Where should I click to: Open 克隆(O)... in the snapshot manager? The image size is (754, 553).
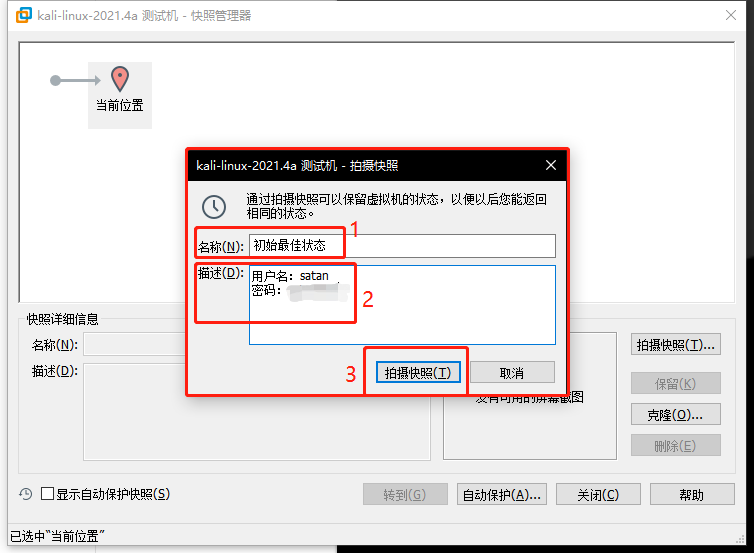click(676, 415)
